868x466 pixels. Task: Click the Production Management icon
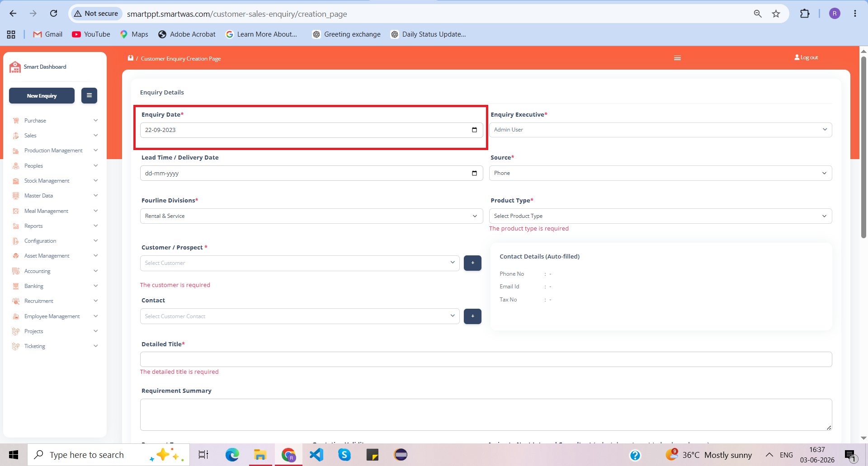(x=16, y=151)
